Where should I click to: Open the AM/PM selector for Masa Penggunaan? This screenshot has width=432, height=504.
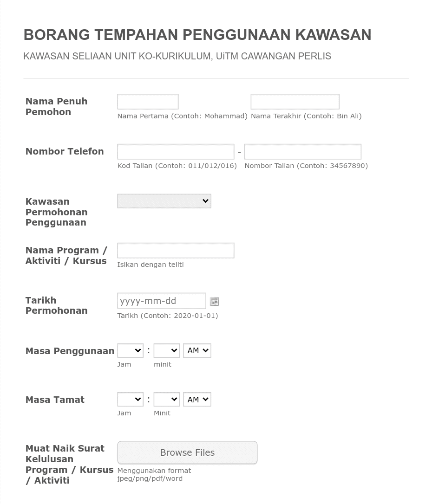pyautogui.click(x=196, y=350)
